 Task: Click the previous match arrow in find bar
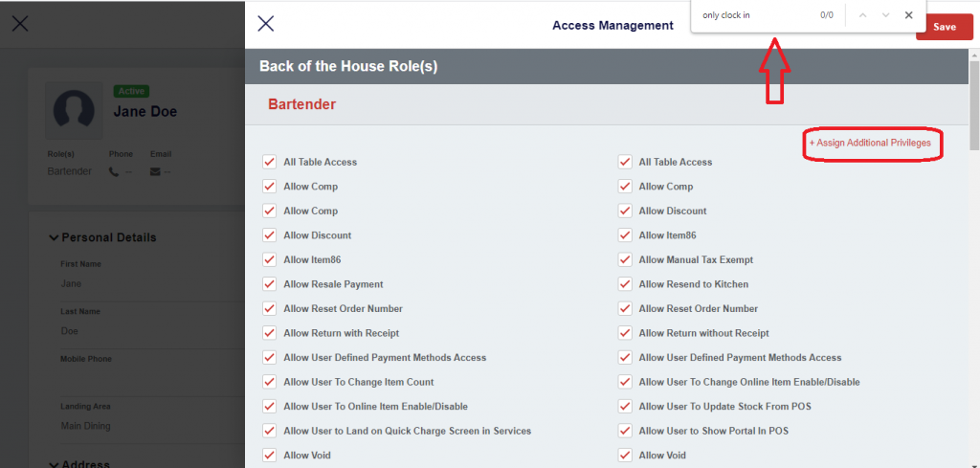coord(862,15)
